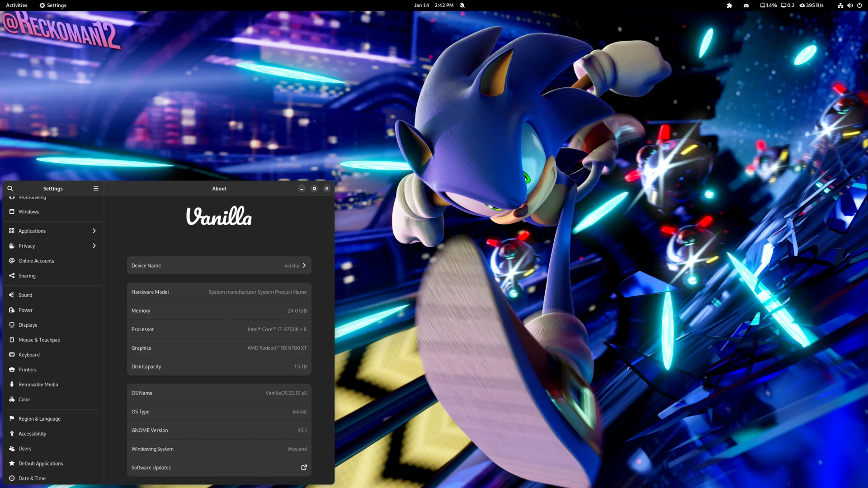This screenshot has width=868, height=488.
Task: Click the Windows sidebar icon
Action: tap(12, 211)
